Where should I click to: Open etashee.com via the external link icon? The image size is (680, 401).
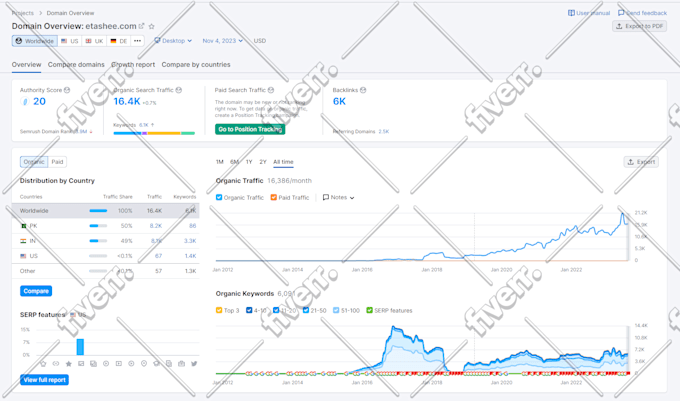141,26
